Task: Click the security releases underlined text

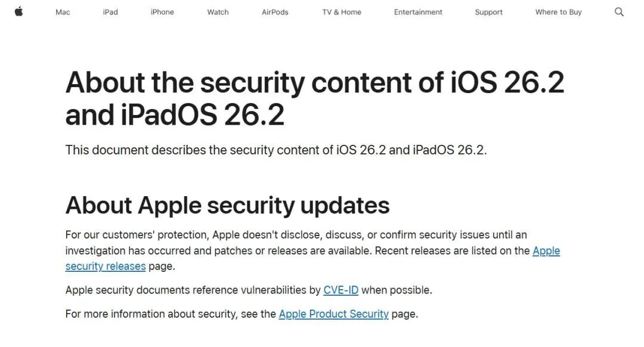Action: click(106, 266)
